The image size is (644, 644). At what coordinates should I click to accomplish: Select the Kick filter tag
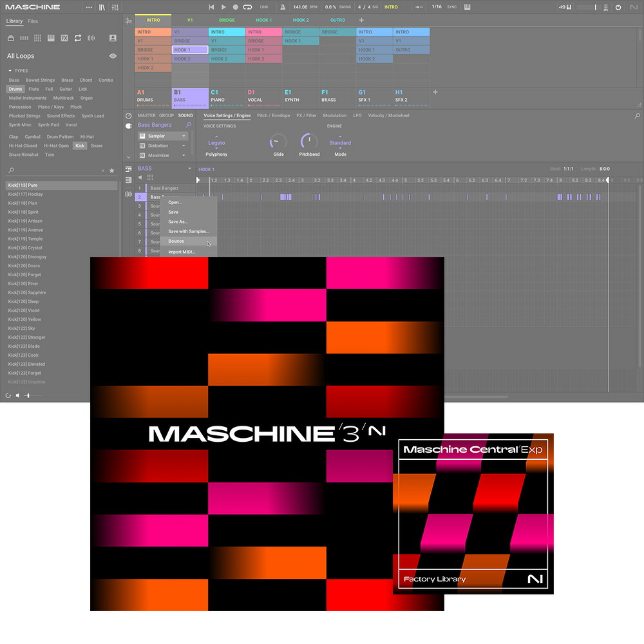(x=80, y=146)
